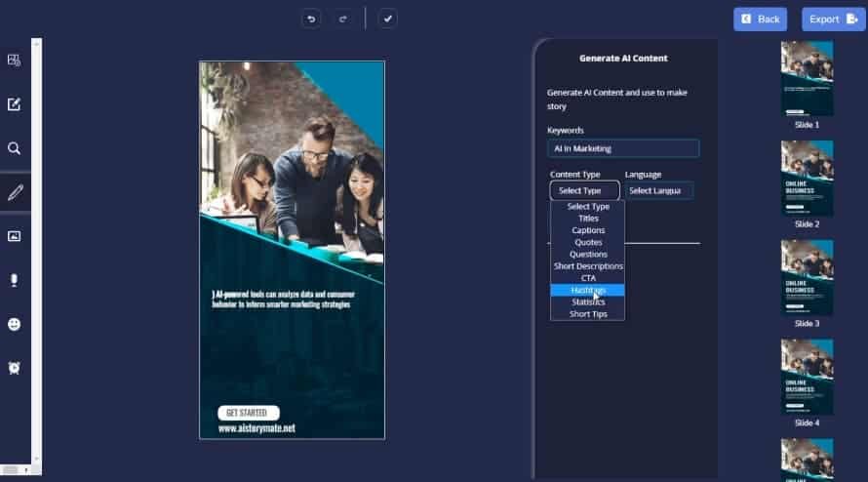Open the Content Type dropdown

(584, 190)
